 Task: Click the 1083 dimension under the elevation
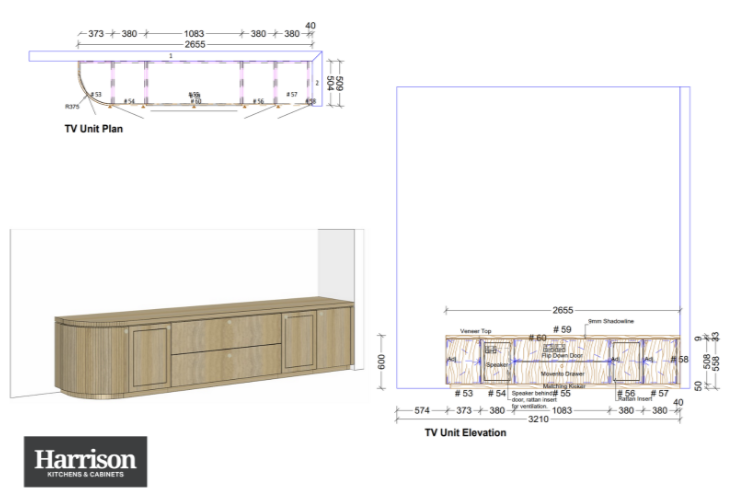coord(562,410)
